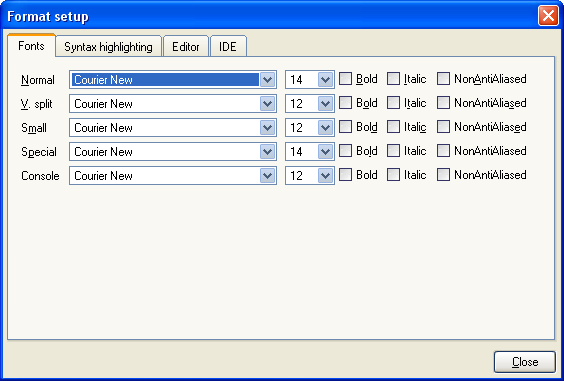This screenshot has height=381, width=564.
Task: Enable Italic for Console font
Action: [393, 175]
